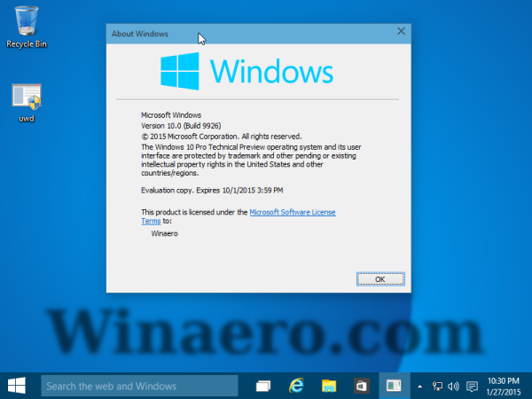Open the taskbar clock showing 10:30 PM
The image size is (532, 399).
504,386
